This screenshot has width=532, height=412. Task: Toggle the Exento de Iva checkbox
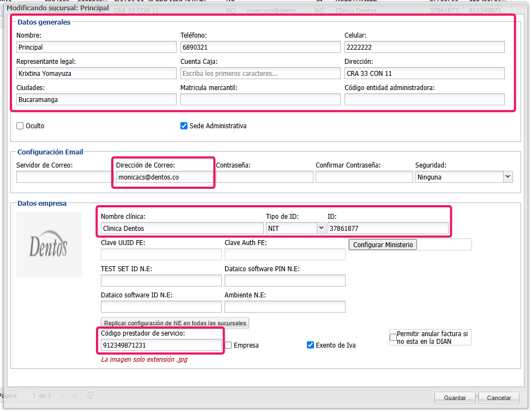coord(311,345)
